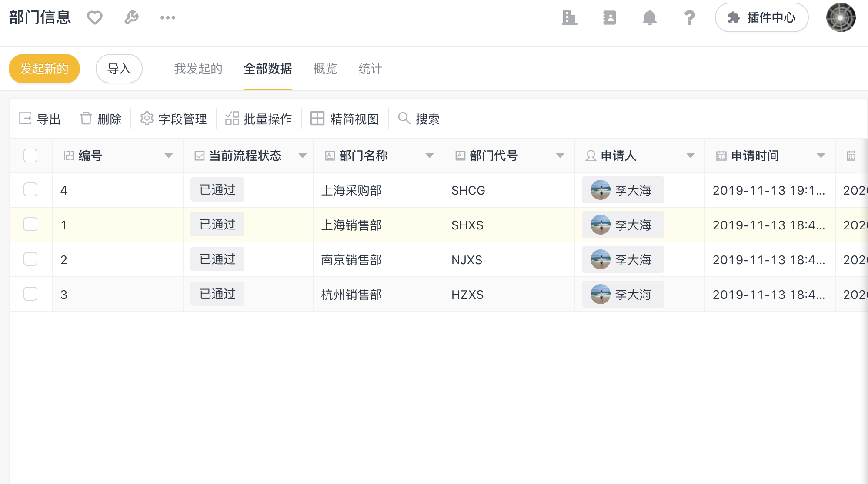Click 已通过 status in 杭州销售部 row

[217, 294]
